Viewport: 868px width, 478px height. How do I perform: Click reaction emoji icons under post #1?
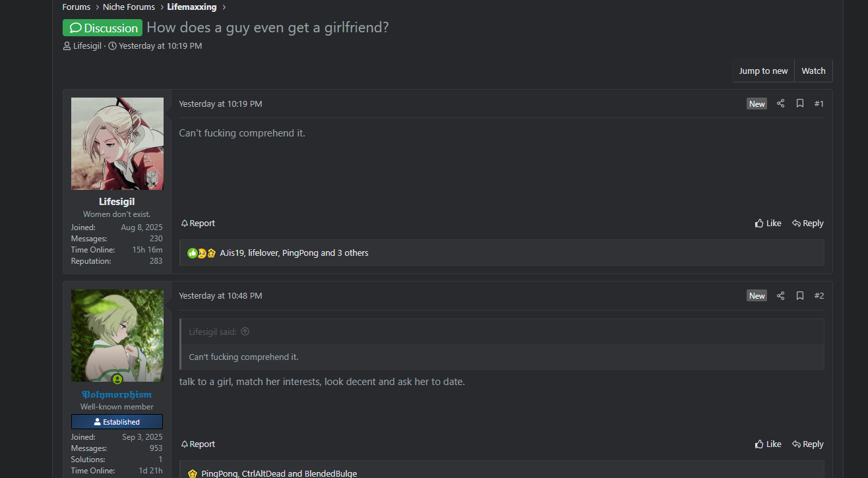click(x=202, y=253)
